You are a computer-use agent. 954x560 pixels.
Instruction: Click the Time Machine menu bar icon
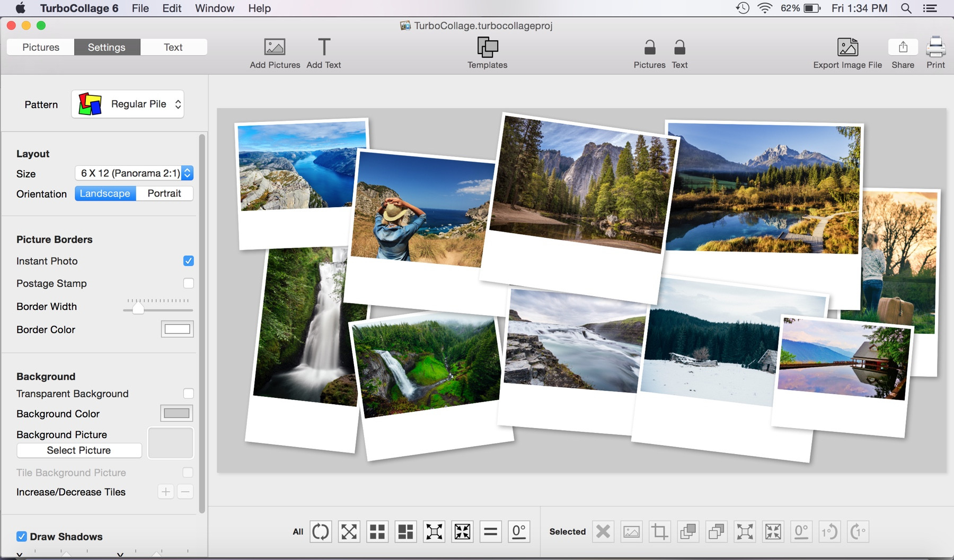(743, 8)
